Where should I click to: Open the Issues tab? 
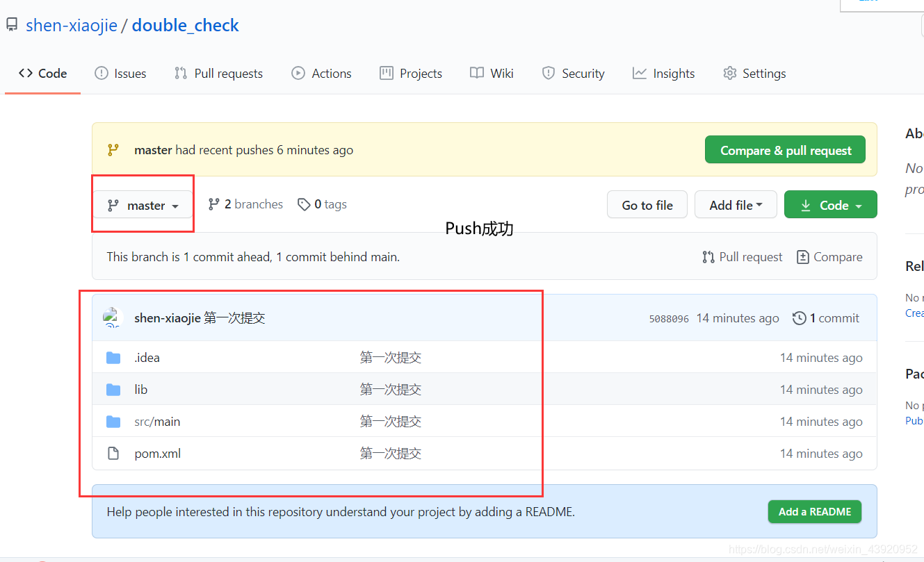pyautogui.click(x=120, y=74)
